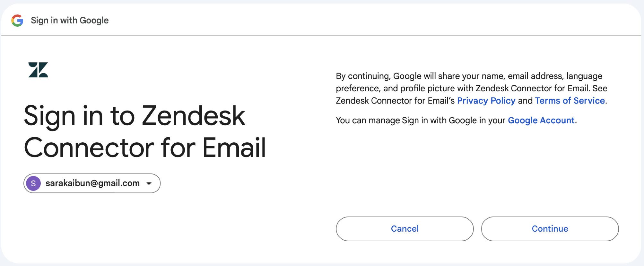
Task: Click the 'Sign in with Google' header text
Action: pyautogui.click(x=70, y=20)
